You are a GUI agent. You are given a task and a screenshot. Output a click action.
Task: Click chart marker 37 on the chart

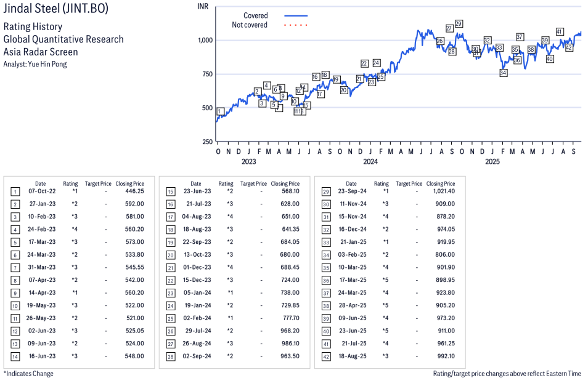[x=520, y=37]
